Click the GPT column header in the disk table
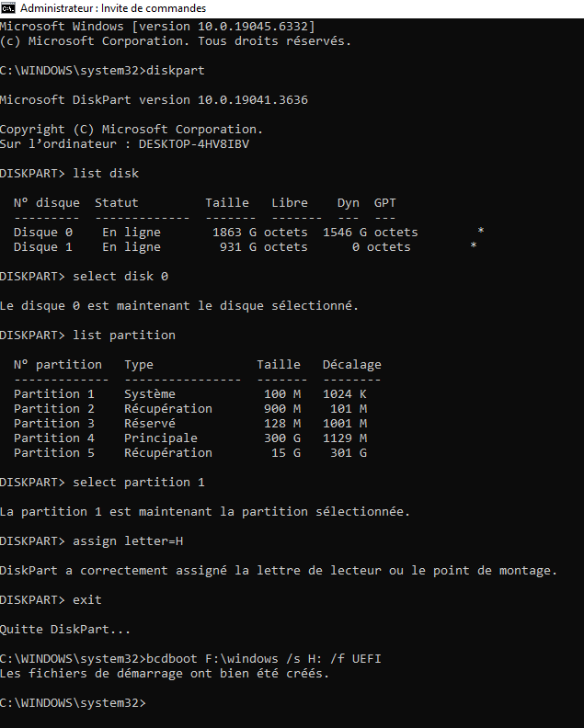Image resolution: width=584 pixels, height=728 pixels. [384, 202]
